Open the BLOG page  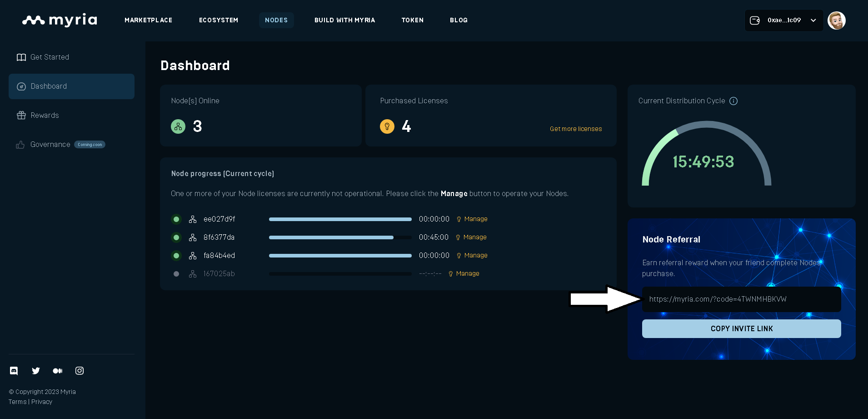coord(459,20)
